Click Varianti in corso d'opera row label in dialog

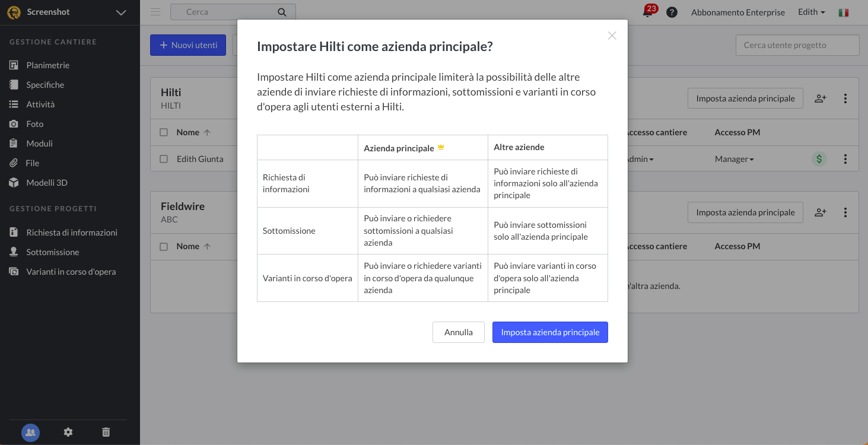pyautogui.click(x=307, y=278)
